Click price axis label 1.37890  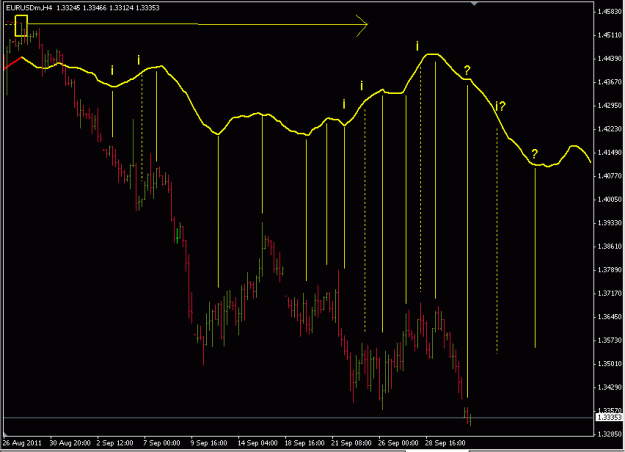(x=609, y=270)
